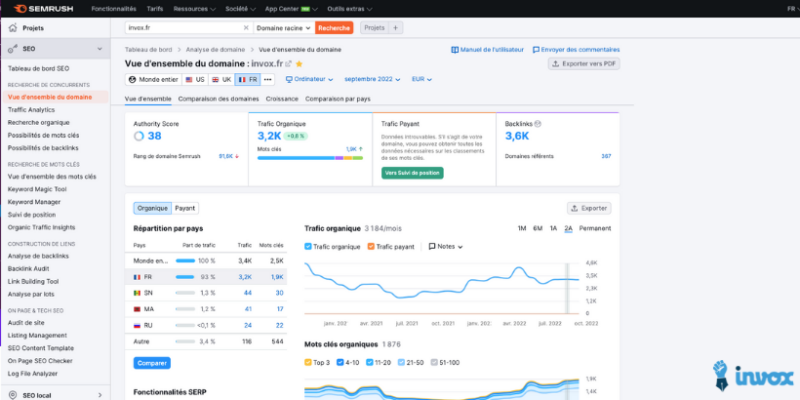The image size is (800, 400).
Task: Click the Comparer button
Action: [x=152, y=363]
